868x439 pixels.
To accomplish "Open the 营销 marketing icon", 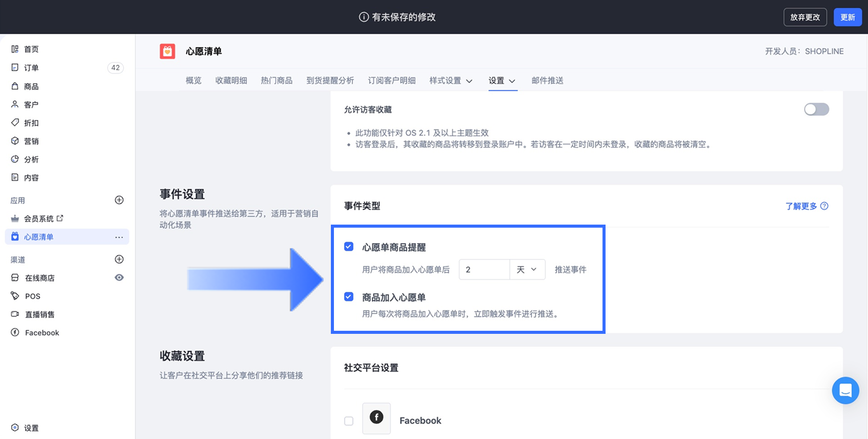I will (x=15, y=141).
